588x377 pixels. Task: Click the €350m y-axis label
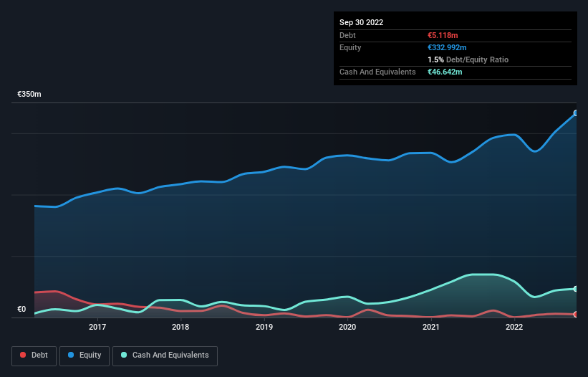point(29,95)
